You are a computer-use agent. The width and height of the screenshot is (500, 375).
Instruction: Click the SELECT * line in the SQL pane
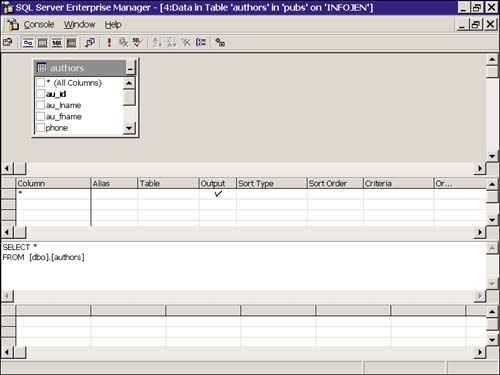pos(20,247)
